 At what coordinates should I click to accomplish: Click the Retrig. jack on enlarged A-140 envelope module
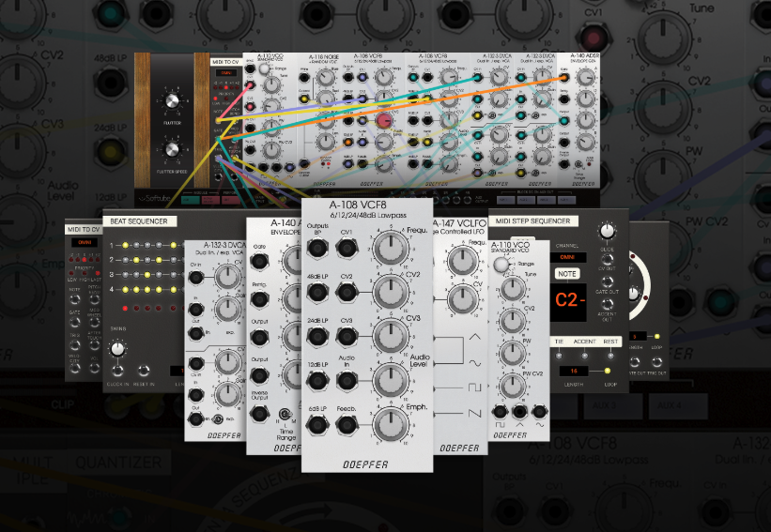[x=259, y=298]
